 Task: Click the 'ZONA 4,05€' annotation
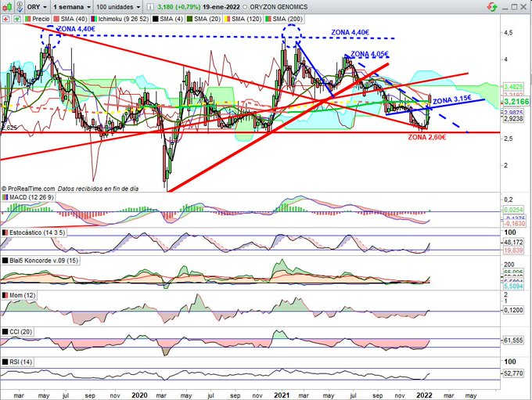[370, 54]
